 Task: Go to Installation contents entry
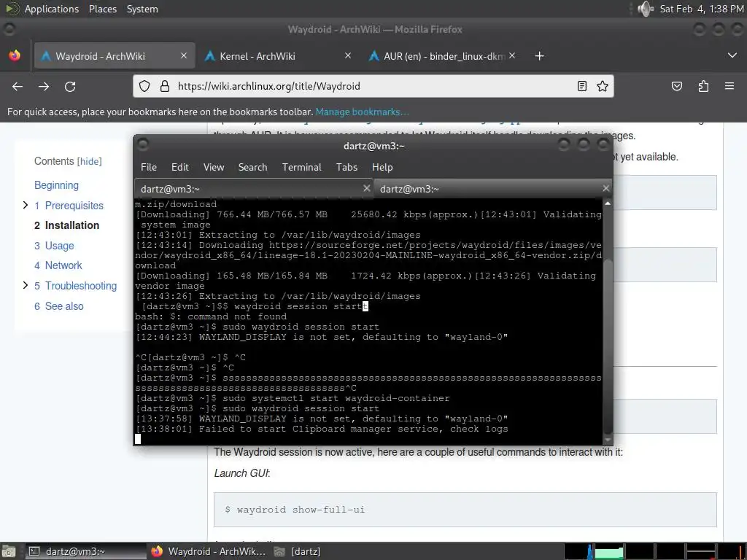point(66,225)
